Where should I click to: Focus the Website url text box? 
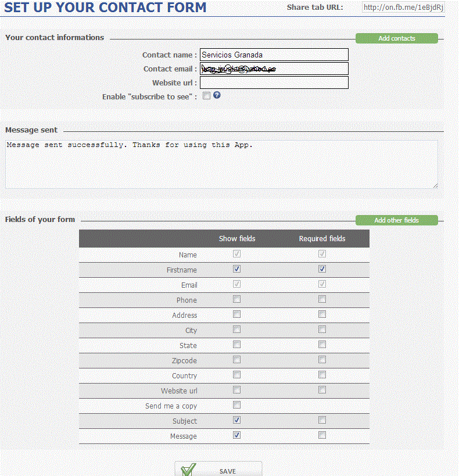(274, 83)
